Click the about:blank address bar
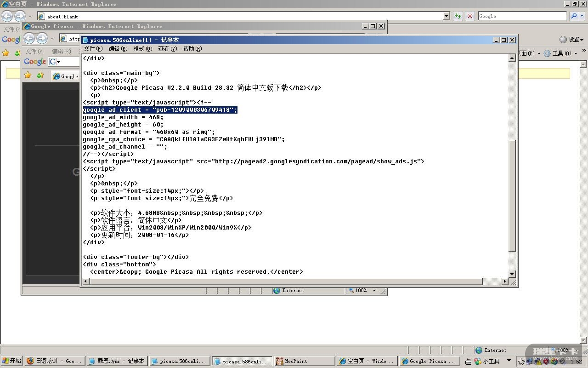 coord(239,16)
